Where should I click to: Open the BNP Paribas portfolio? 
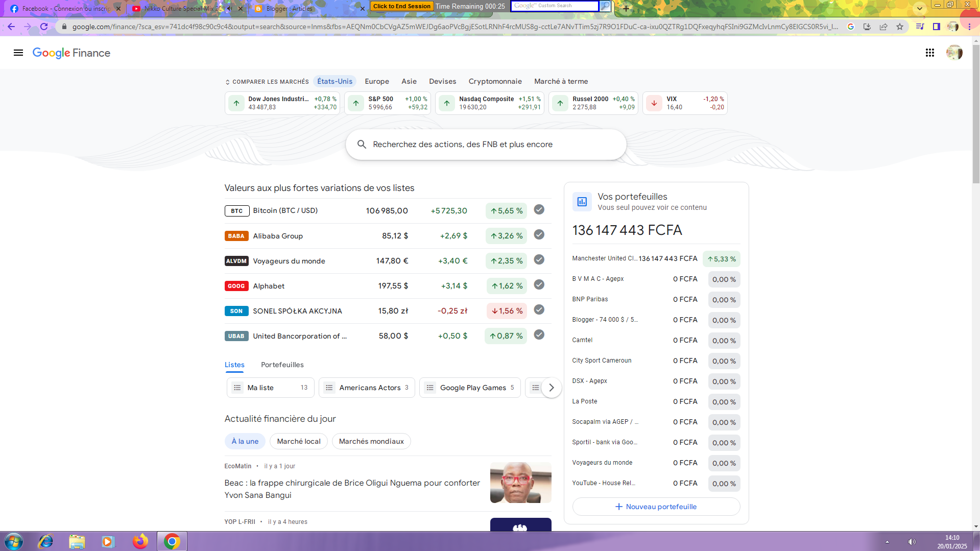[656, 300]
